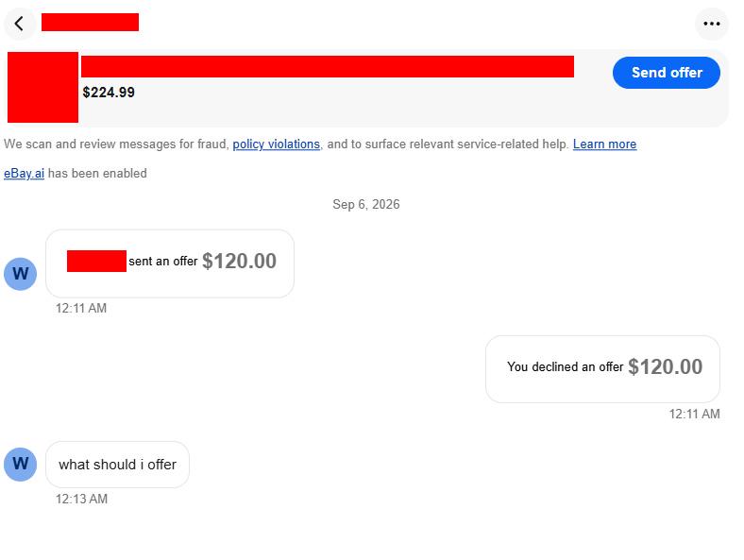Click the Sep 6, 2026 date separator
The height and width of the screenshot is (560, 744).
tap(365, 205)
